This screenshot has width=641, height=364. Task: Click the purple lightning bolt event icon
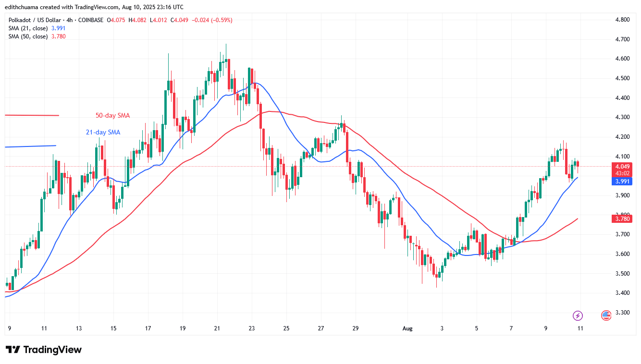tap(578, 315)
